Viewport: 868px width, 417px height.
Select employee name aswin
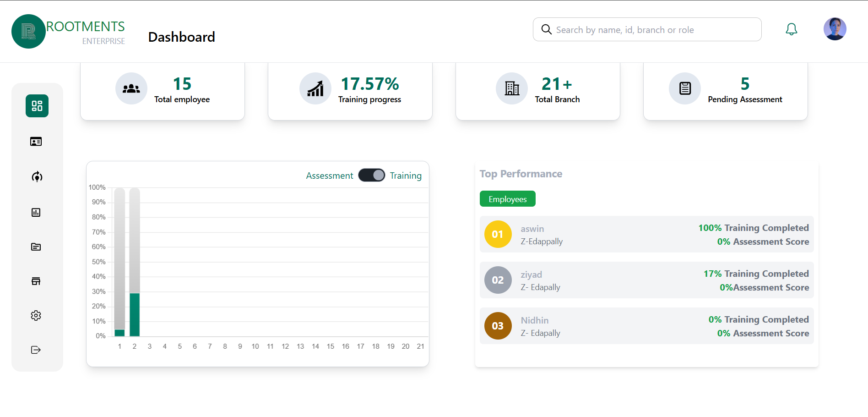pos(532,229)
